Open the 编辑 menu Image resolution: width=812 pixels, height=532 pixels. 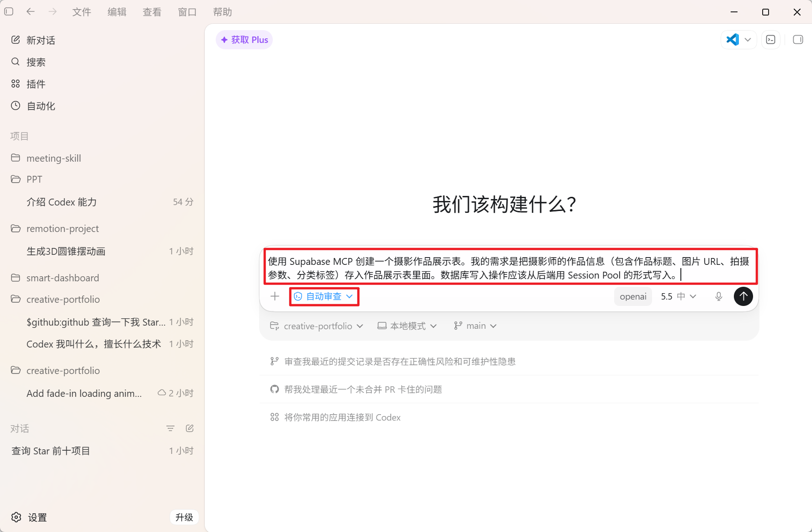(x=117, y=12)
